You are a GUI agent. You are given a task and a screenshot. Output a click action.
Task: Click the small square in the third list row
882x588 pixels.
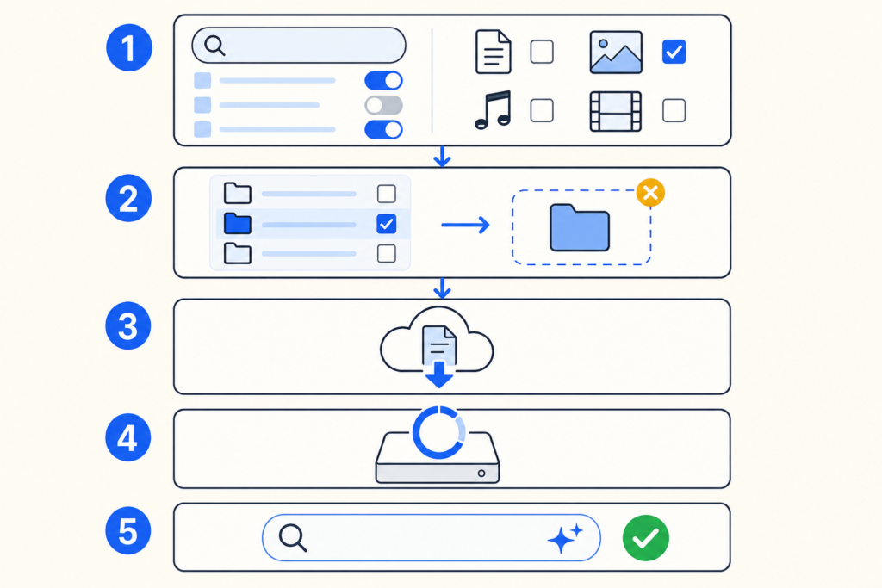[x=202, y=129]
